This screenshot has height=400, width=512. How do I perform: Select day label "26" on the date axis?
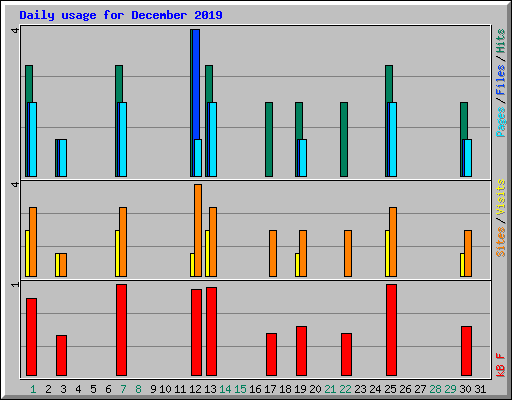(x=405, y=389)
